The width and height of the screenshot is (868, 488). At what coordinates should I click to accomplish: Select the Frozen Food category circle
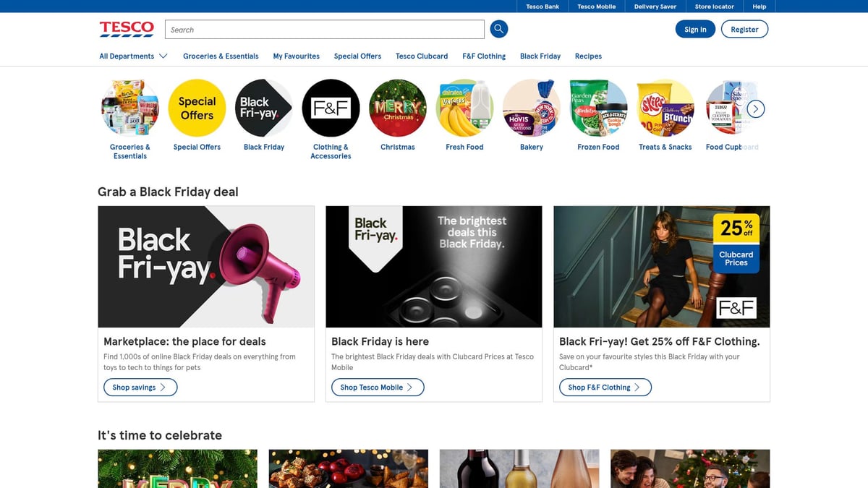click(598, 108)
